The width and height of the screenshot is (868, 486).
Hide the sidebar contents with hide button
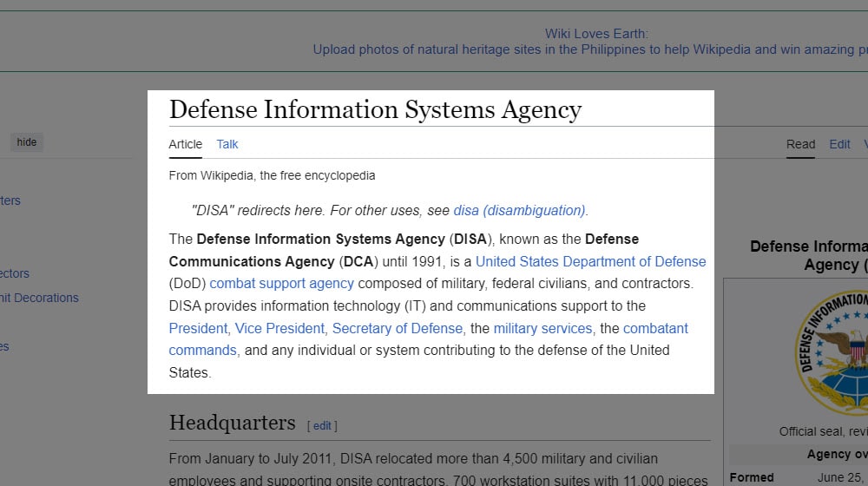tap(27, 142)
